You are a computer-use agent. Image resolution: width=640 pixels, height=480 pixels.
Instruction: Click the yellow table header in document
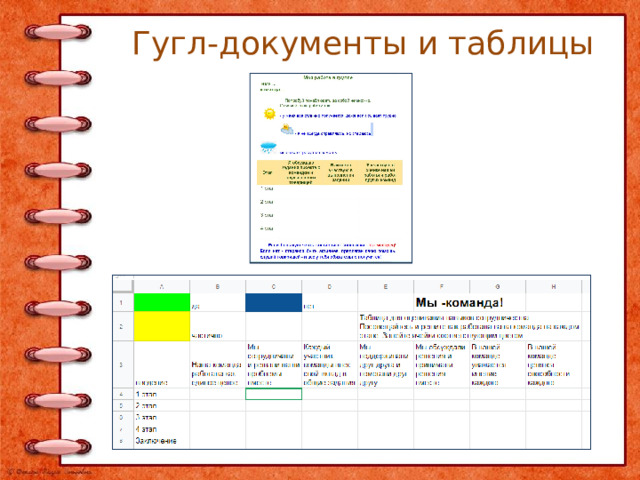coord(330,173)
